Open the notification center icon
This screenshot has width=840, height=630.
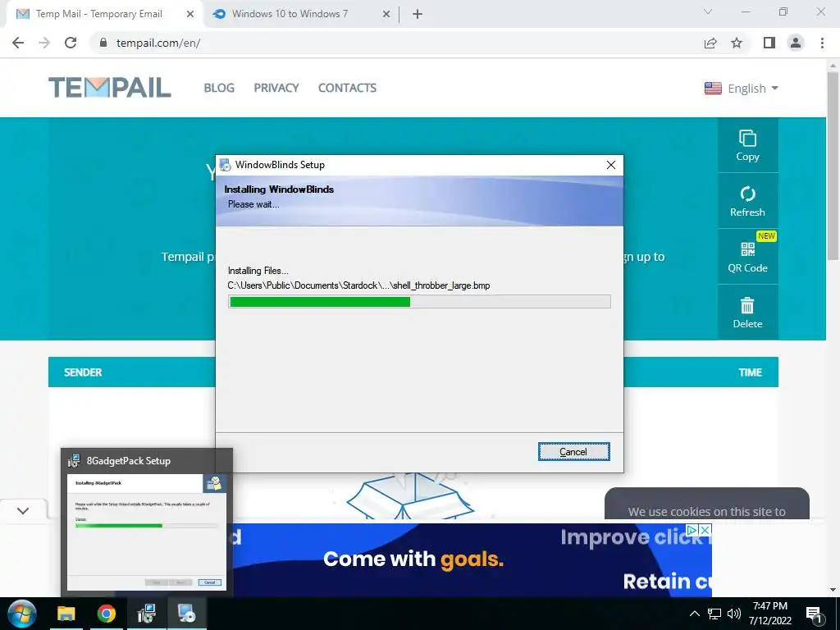pos(814,614)
